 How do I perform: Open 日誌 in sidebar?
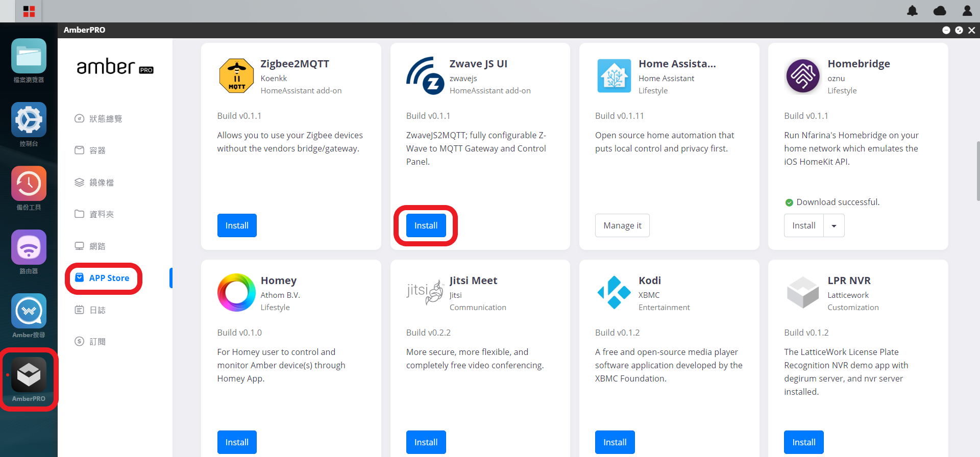tap(90, 310)
